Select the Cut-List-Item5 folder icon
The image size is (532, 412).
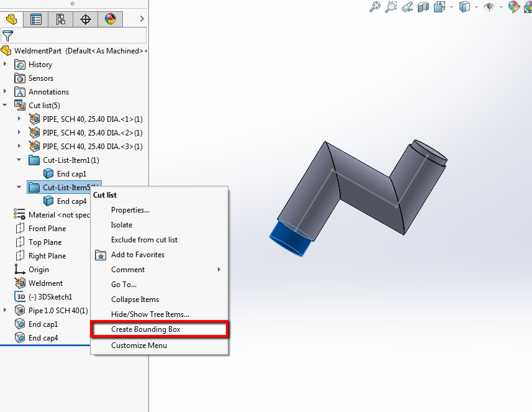point(34,188)
